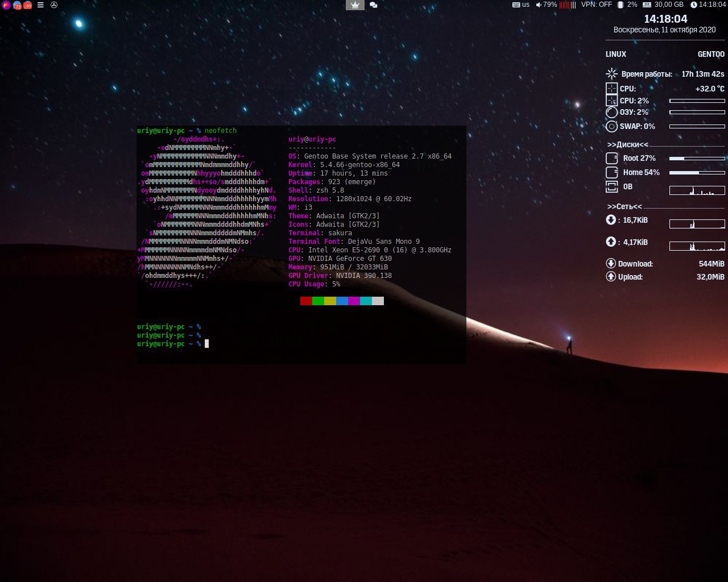Click the SWAP 0% bar
728x582 pixels.
(x=697, y=126)
